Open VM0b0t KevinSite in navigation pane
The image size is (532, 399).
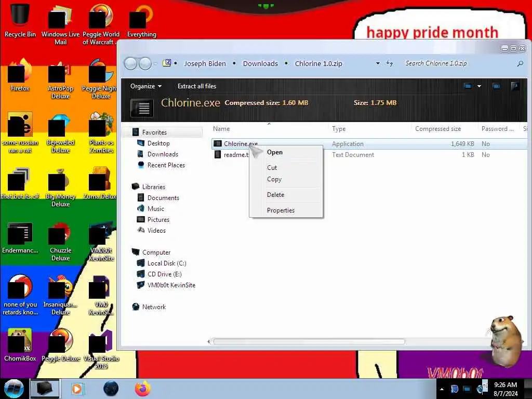[171, 285]
